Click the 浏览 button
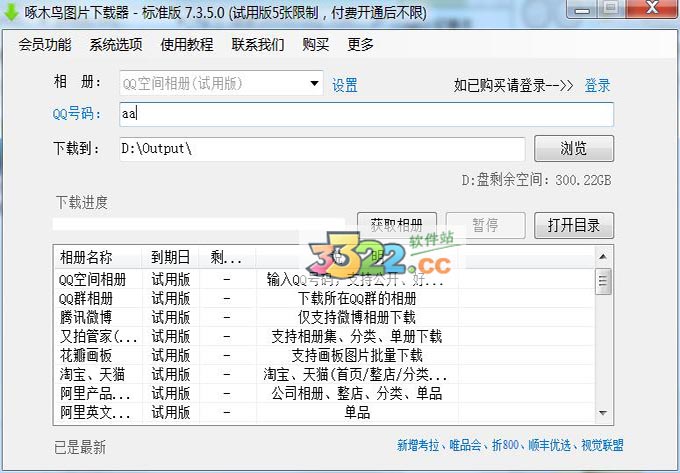The width and height of the screenshot is (680, 473). click(x=574, y=148)
